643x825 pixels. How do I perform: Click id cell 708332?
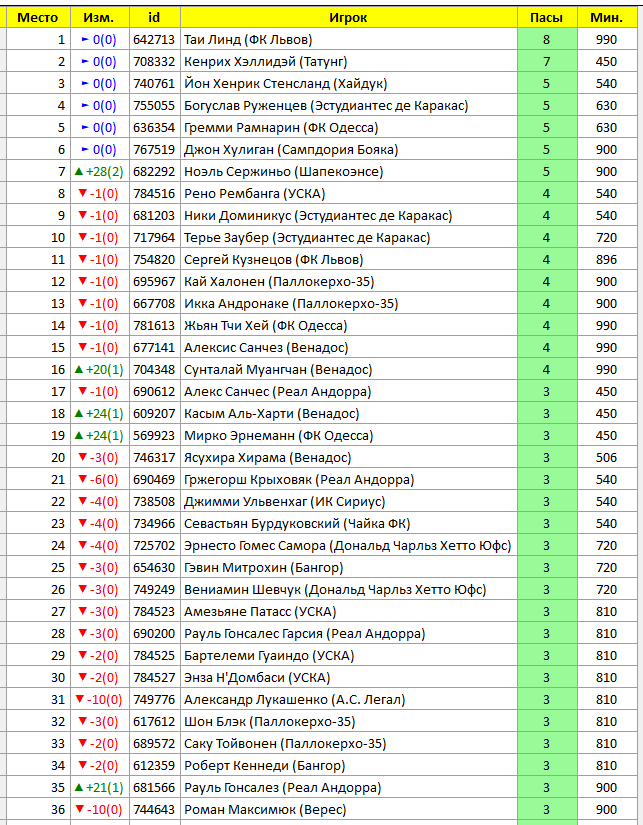[x=155, y=62]
